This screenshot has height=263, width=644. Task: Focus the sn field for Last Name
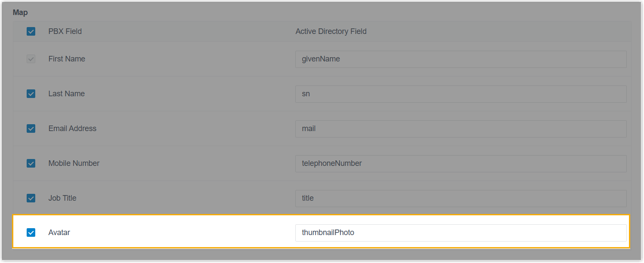(460, 94)
